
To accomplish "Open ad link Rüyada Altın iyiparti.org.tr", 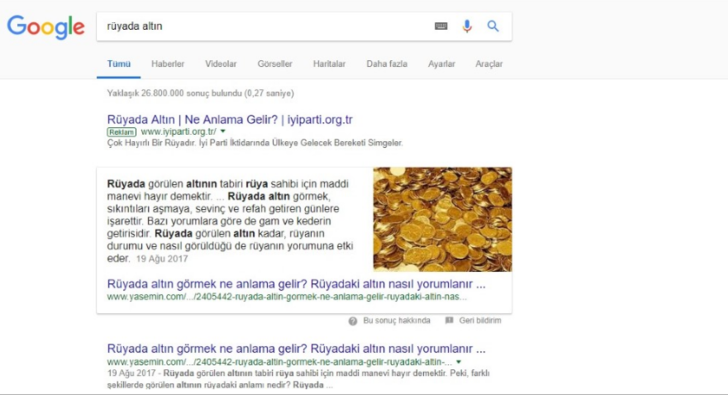I will [230, 119].
